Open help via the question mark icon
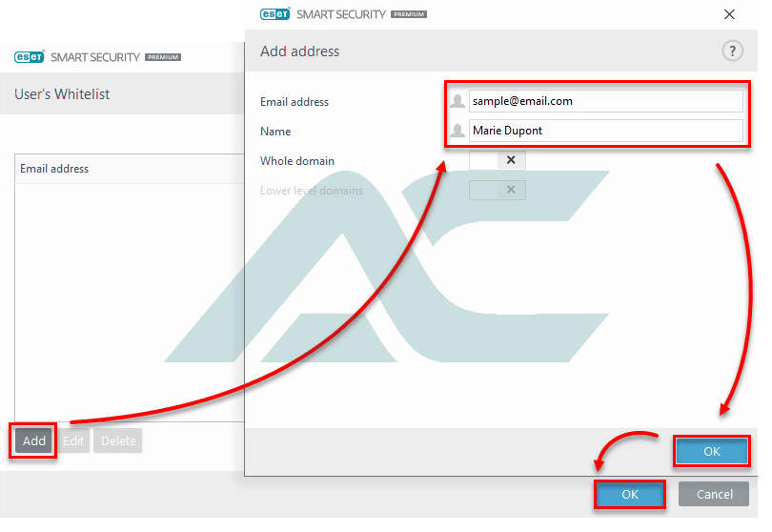Image resolution: width=772 pixels, height=532 pixels. (732, 51)
